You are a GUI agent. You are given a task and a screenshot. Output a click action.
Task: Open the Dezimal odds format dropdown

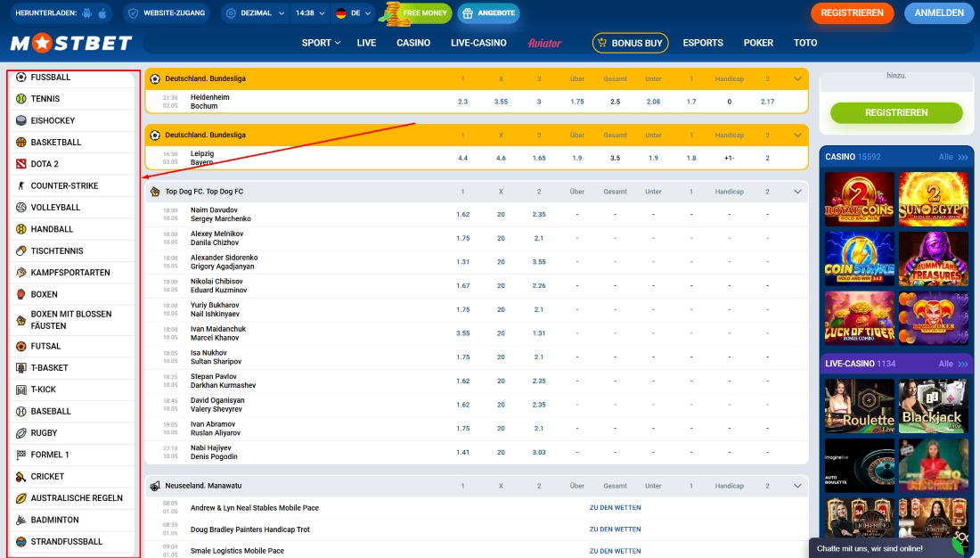[255, 13]
